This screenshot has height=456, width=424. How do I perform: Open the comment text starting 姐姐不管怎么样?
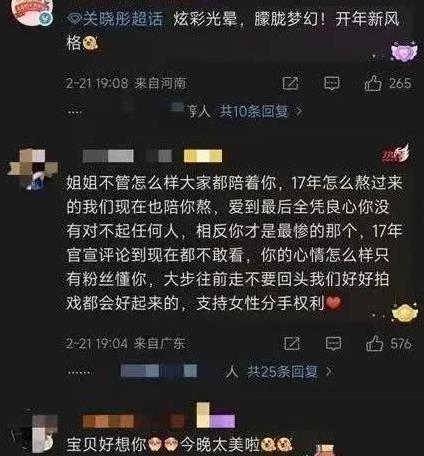tap(235, 243)
